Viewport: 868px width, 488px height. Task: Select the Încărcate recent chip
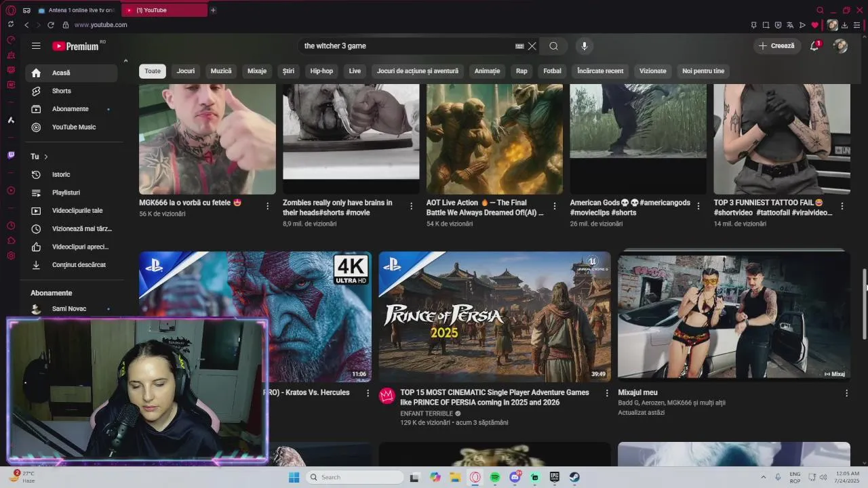(600, 71)
